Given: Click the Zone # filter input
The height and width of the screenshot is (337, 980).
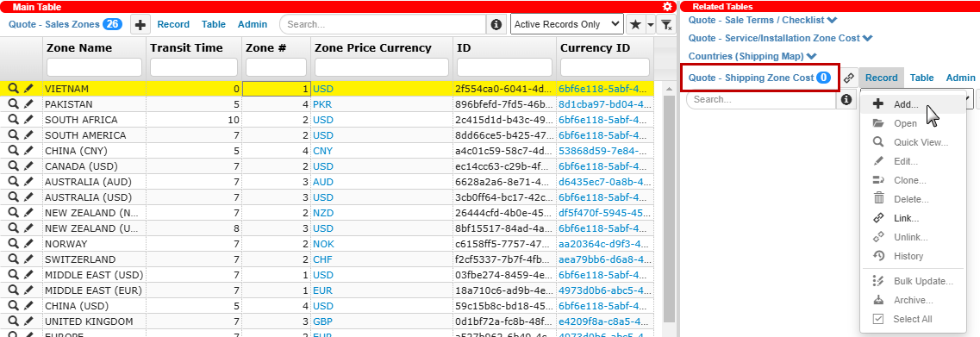Looking at the screenshot, I should 277,67.
